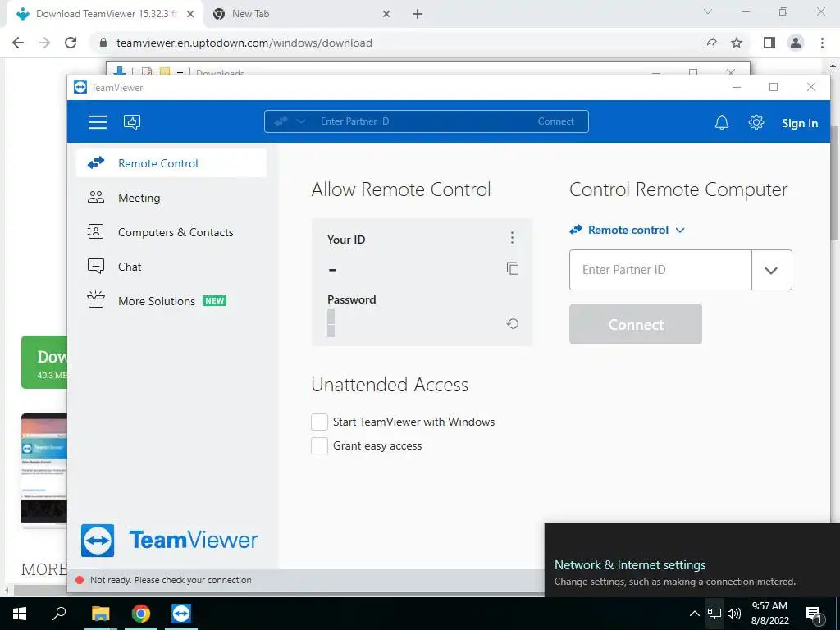Go to Meeting section
Screen dimensions: 840x630
tap(171, 198)
